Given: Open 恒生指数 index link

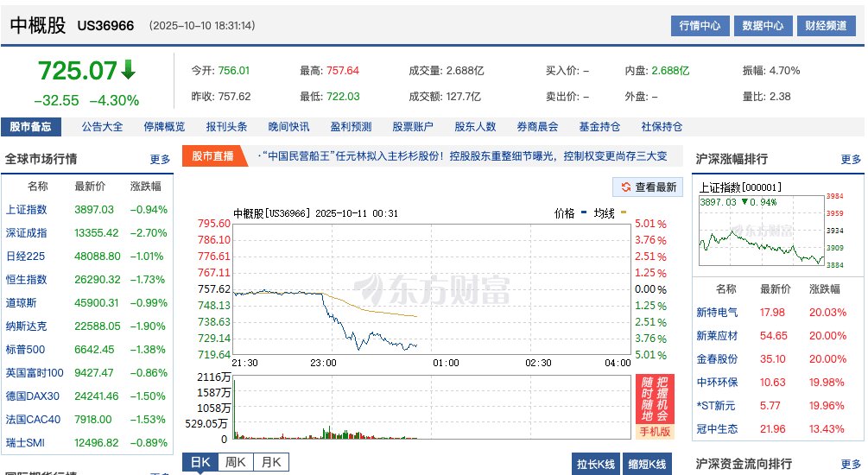Looking at the screenshot, I should pyautogui.click(x=26, y=280).
